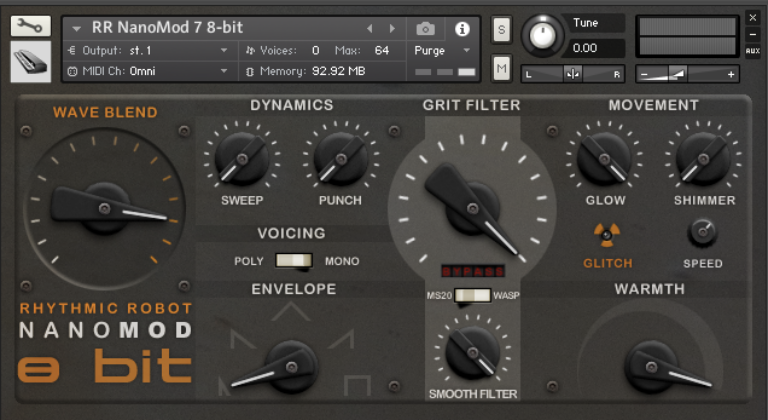The image size is (768, 420).
Task: Click the instrument keyboard thumbnail icon
Action: tap(30, 61)
